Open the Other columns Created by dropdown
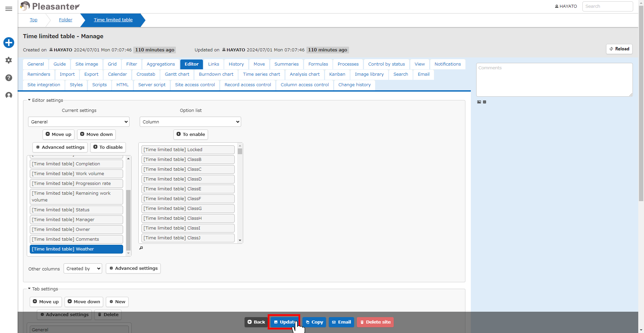644x333 pixels. click(x=83, y=268)
